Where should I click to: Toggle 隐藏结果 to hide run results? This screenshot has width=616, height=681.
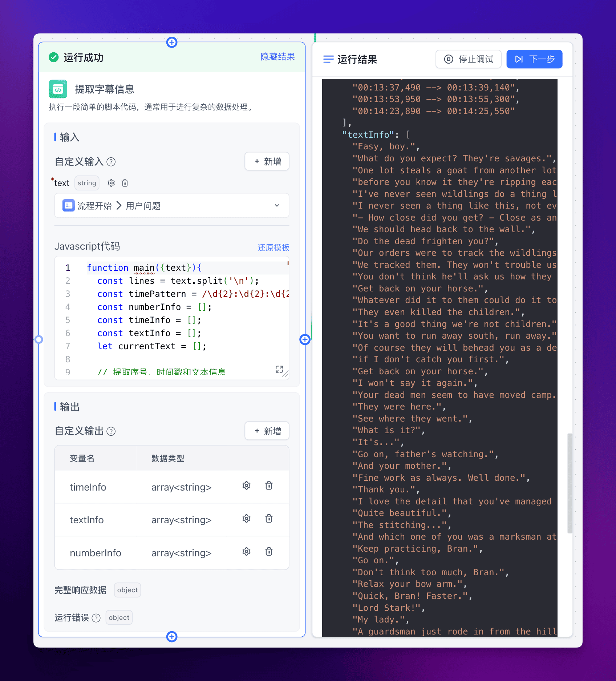click(x=277, y=57)
